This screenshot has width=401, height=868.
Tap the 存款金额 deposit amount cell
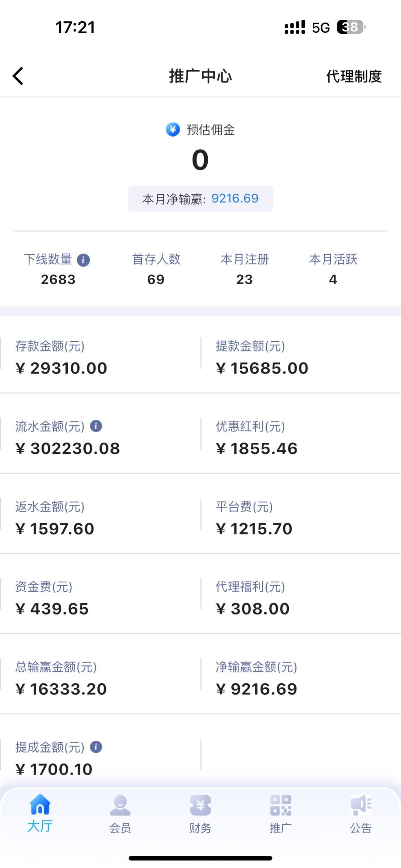tap(100, 357)
